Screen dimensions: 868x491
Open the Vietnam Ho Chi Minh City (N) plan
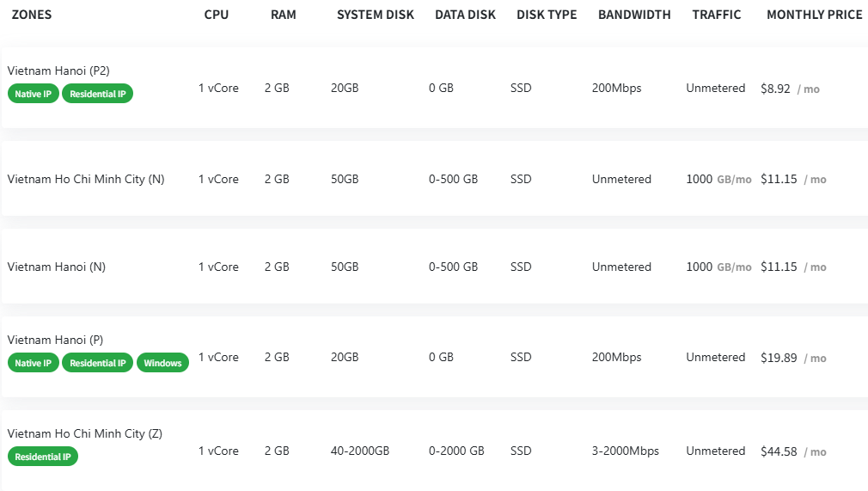(x=86, y=179)
